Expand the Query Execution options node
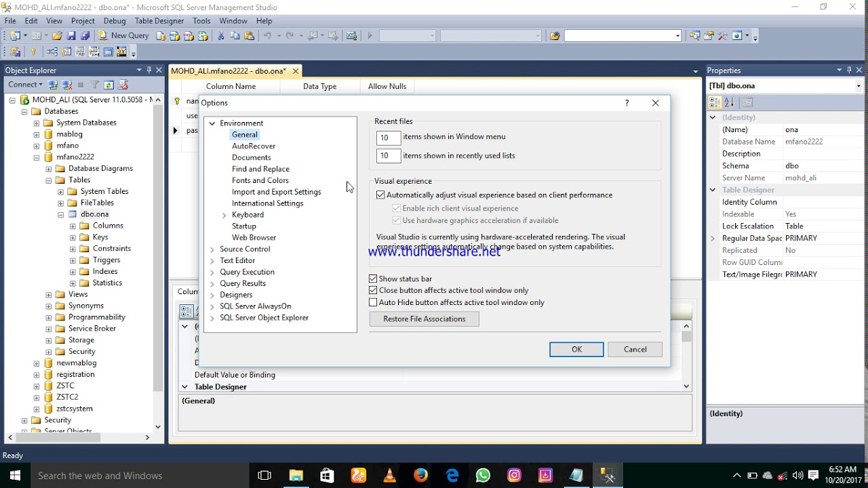This screenshot has height=488, width=868. pos(212,272)
